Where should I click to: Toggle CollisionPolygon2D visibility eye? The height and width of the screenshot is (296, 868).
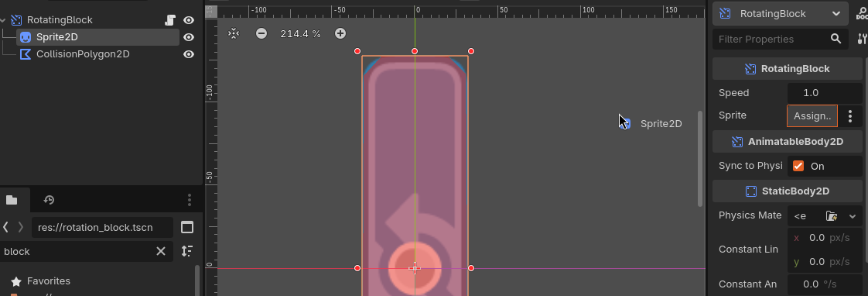tap(189, 54)
